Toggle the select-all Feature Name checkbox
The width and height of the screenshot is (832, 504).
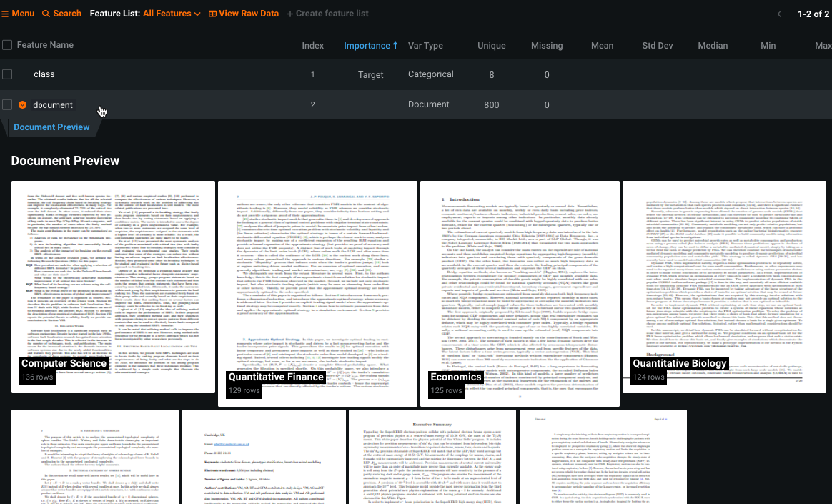tap(7, 45)
